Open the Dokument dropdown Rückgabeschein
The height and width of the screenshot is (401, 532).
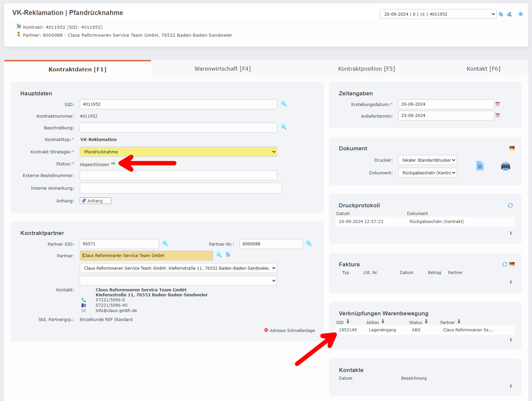pos(427,173)
